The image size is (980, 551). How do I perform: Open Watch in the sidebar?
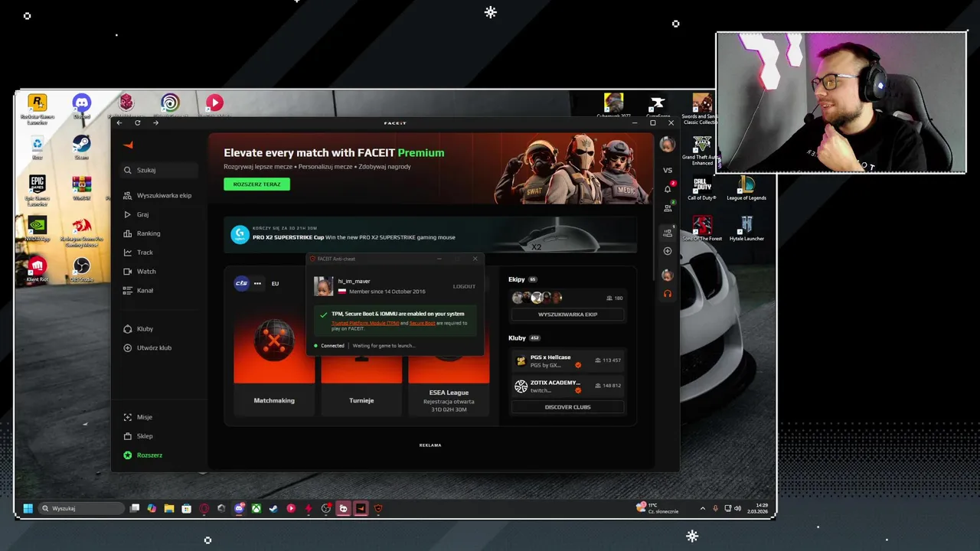159,271
